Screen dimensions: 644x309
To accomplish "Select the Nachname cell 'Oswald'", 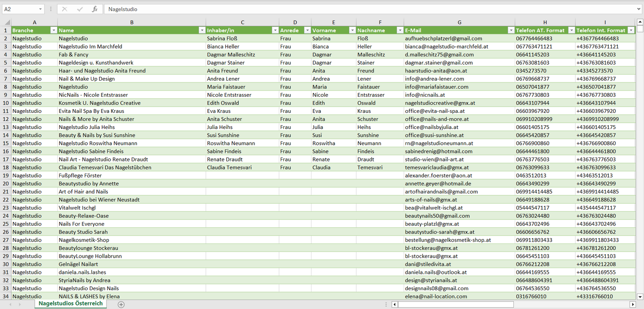I will coord(380,103).
